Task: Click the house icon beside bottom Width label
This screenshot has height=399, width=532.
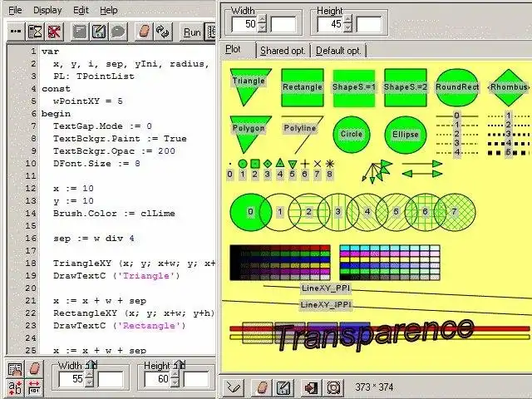Action: pos(91,365)
